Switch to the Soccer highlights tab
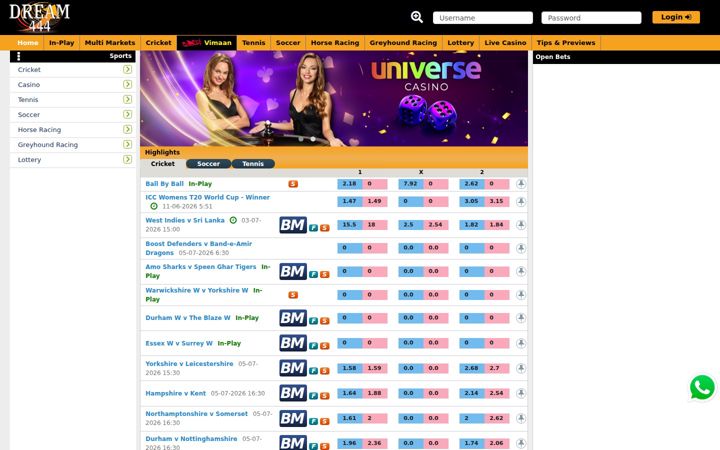This screenshot has height=450, width=720. pyautogui.click(x=208, y=164)
